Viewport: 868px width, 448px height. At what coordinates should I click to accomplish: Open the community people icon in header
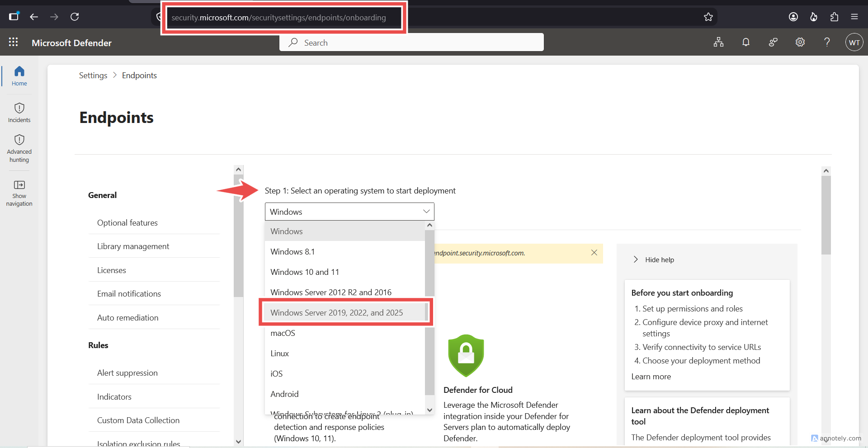click(x=773, y=42)
